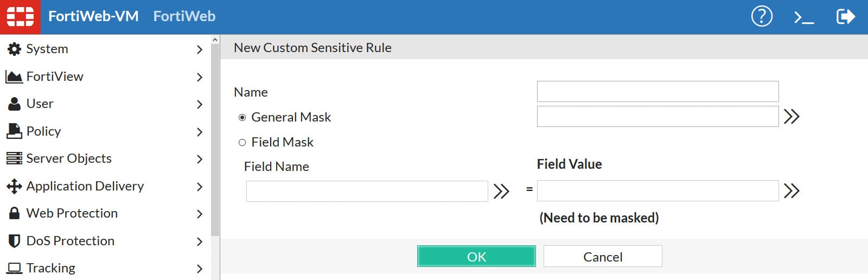
Task: Click the System gear icon
Action: [14, 49]
